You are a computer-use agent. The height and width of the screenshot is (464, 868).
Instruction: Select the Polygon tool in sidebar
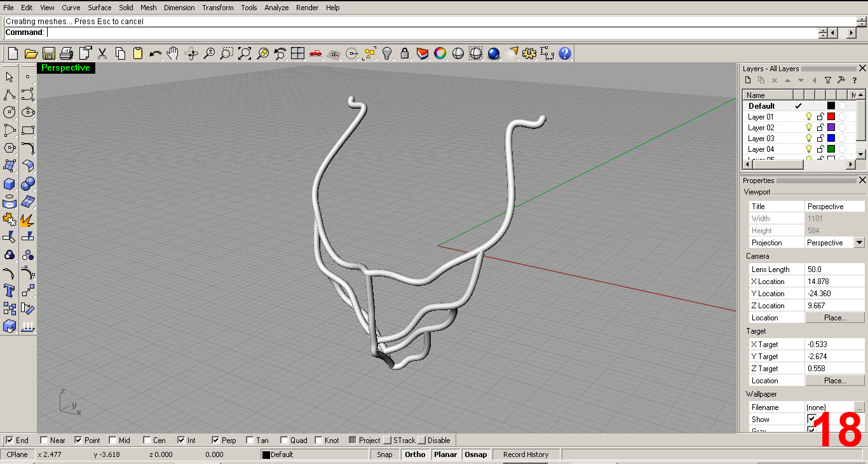(10, 148)
